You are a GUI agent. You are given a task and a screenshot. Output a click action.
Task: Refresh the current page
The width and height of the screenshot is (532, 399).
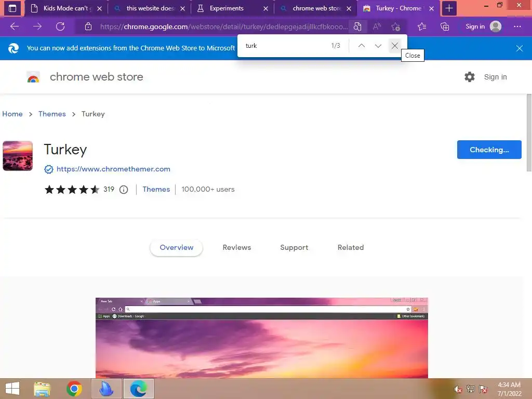click(60, 26)
